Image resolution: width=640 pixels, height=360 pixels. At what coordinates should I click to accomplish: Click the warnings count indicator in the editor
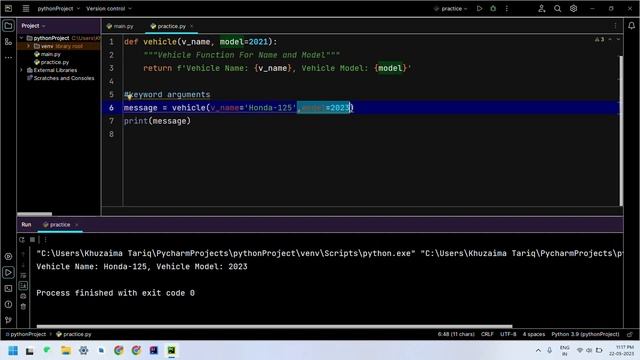pyautogui.click(x=600, y=39)
